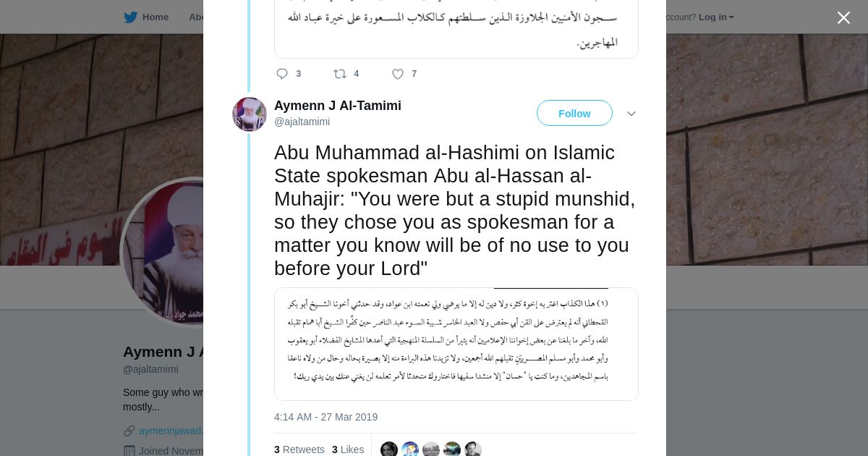This screenshot has width=868, height=456.
Task: Follow Aymenn J Al-Tamimi
Action: pos(574,114)
